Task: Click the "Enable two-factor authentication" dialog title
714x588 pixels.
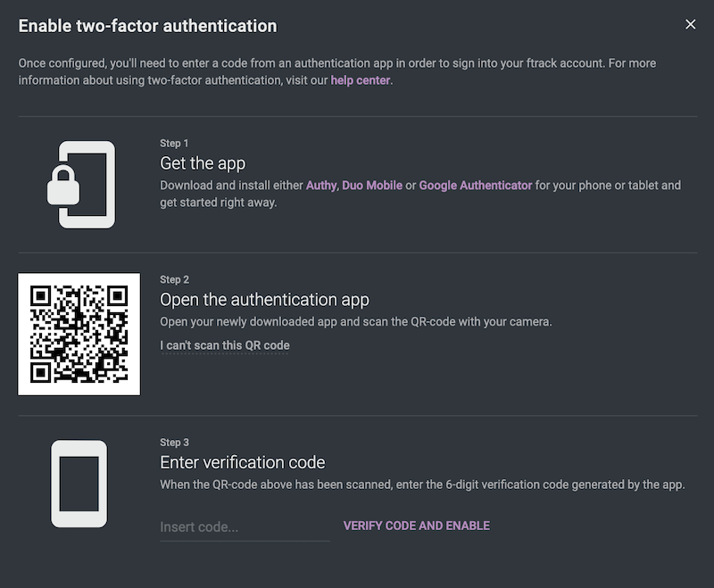Action: [x=148, y=26]
